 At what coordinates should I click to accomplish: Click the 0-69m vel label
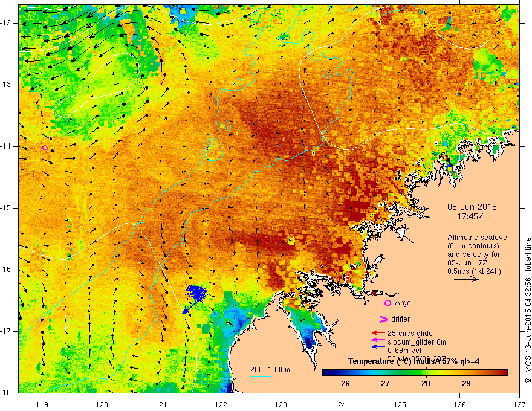(404, 351)
